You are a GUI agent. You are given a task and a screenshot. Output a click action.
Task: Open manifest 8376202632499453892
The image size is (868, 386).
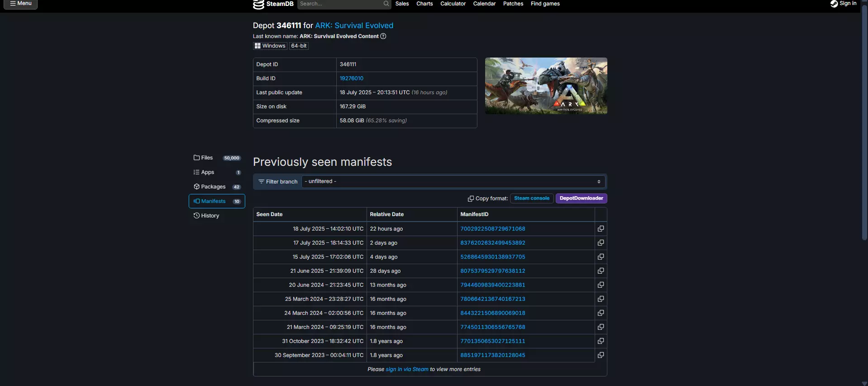coord(493,243)
